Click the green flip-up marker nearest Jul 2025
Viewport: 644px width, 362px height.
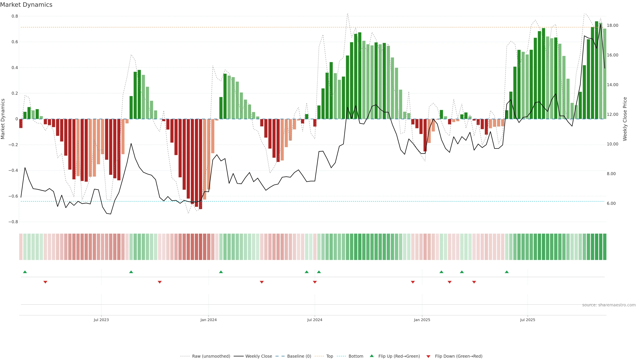(x=507, y=272)
